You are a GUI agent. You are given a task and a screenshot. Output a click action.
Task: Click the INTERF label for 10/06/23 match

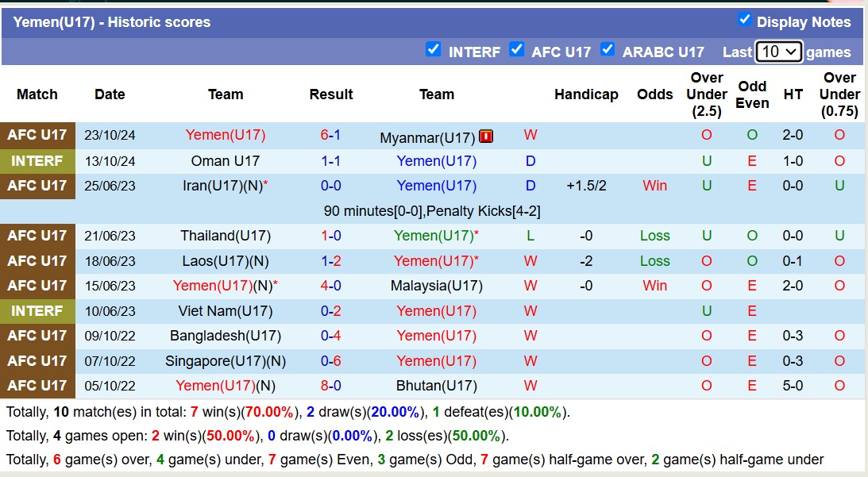pyautogui.click(x=37, y=311)
